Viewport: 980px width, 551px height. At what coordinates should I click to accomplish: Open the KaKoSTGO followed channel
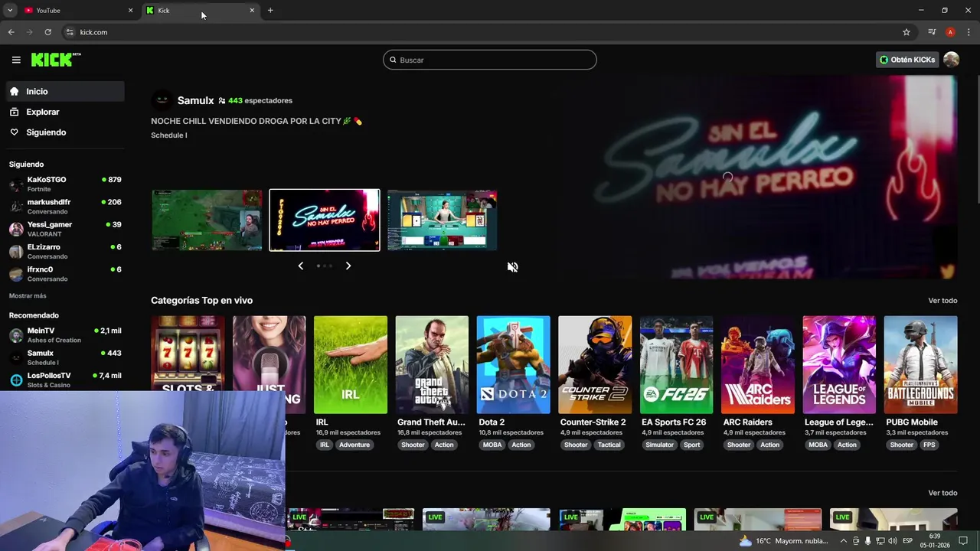point(65,184)
